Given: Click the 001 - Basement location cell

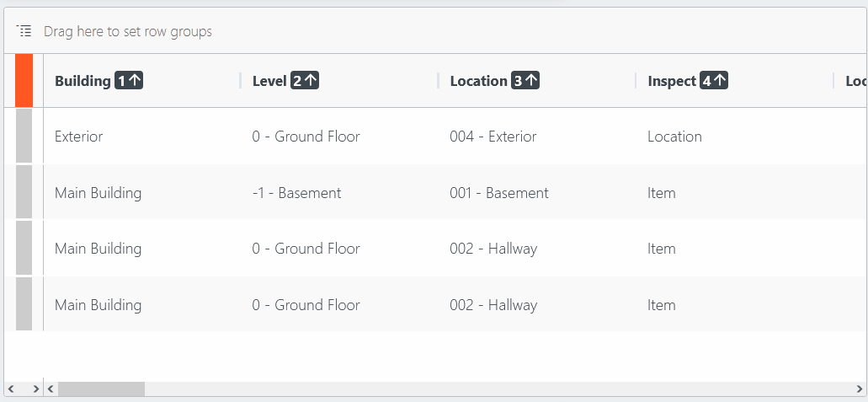Looking at the screenshot, I should [498, 193].
